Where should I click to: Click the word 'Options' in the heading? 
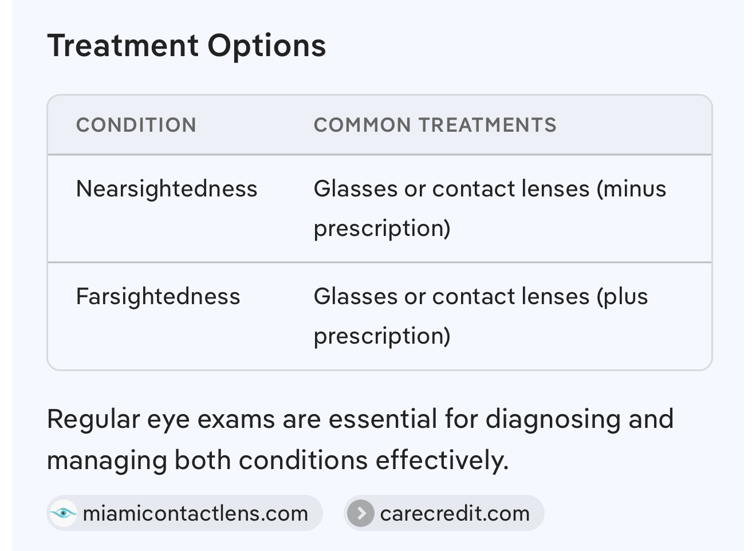click(x=266, y=46)
